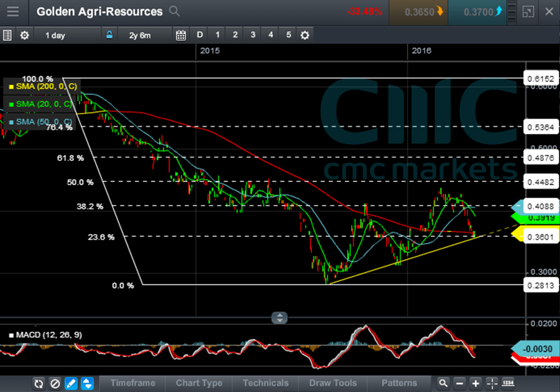Open the 1 day interval dropdown

click(67, 35)
